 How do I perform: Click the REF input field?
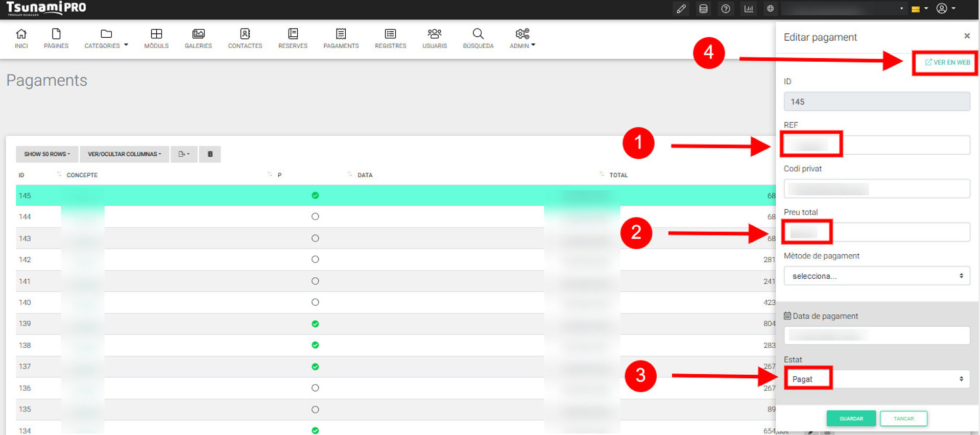[x=876, y=145]
